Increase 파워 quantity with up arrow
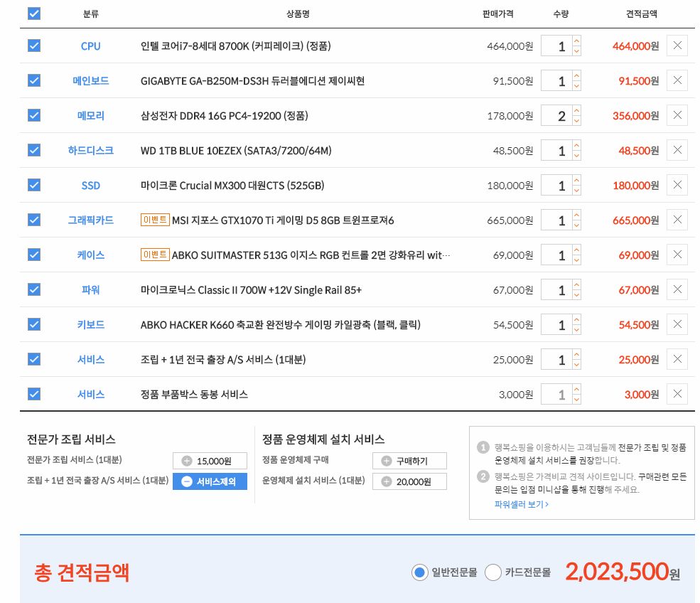This screenshot has width=700, height=603. point(576,284)
